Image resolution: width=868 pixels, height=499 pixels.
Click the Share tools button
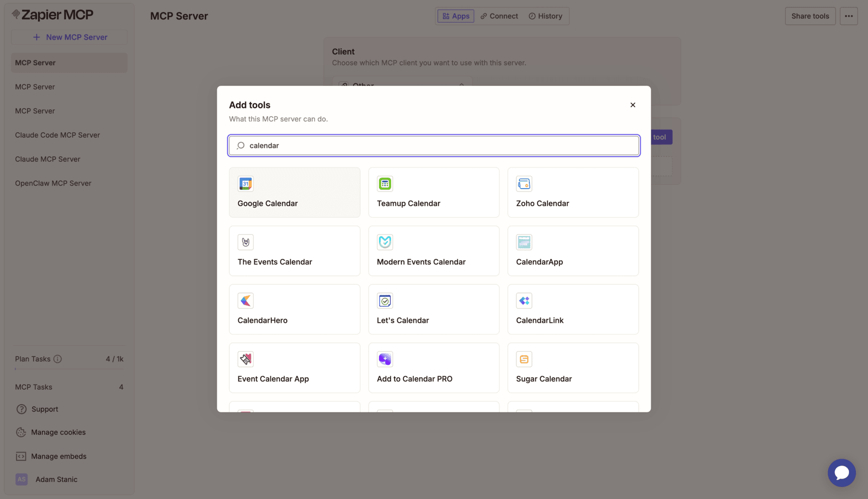[810, 16]
